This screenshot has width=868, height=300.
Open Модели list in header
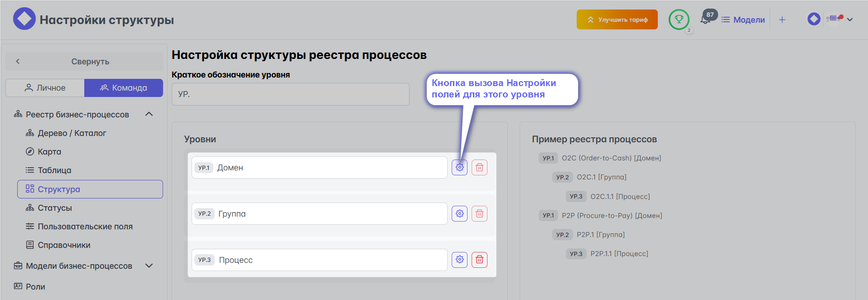[743, 20]
